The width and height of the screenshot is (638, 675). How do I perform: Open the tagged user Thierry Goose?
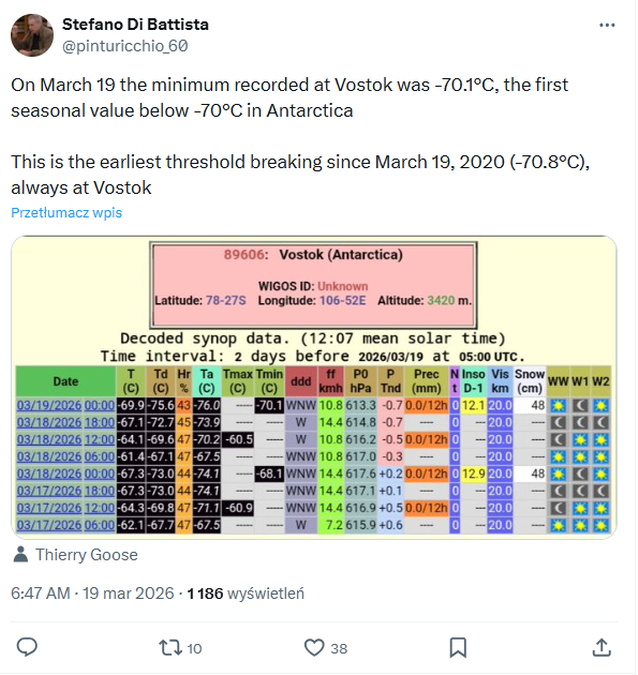(x=86, y=555)
